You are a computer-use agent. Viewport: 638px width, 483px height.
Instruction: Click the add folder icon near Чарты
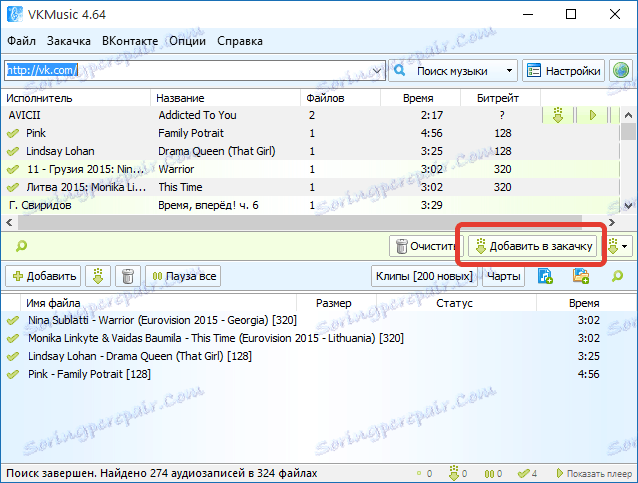pos(581,276)
